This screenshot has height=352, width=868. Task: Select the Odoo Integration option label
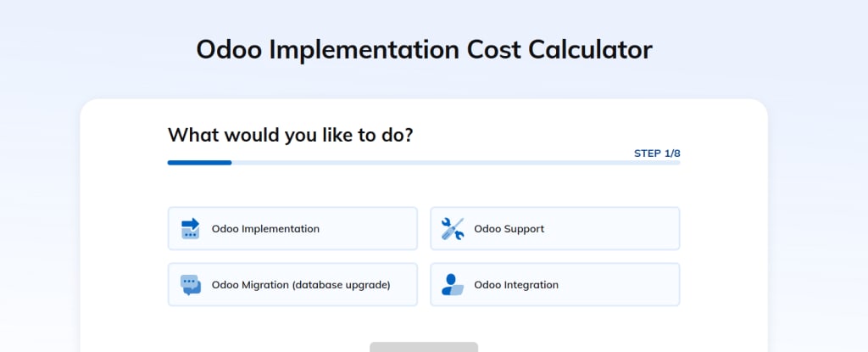[516, 285]
